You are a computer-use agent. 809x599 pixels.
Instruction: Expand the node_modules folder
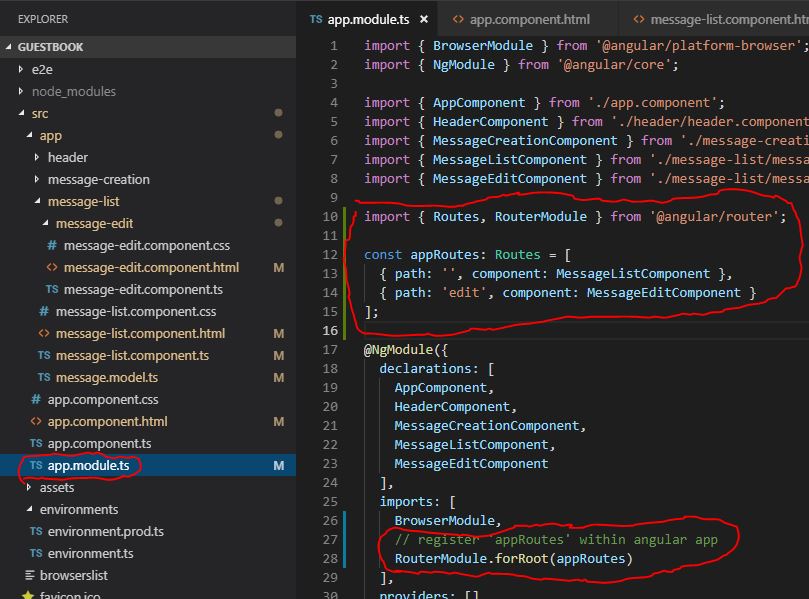21,91
